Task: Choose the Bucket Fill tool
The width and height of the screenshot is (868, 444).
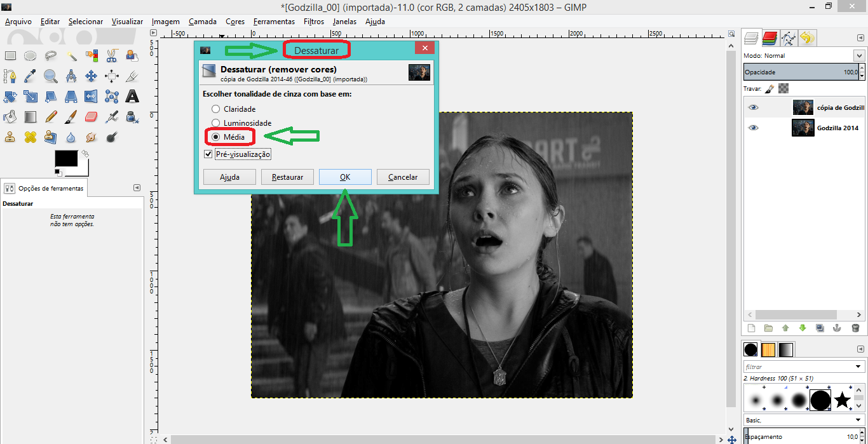Action: click(10, 117)
